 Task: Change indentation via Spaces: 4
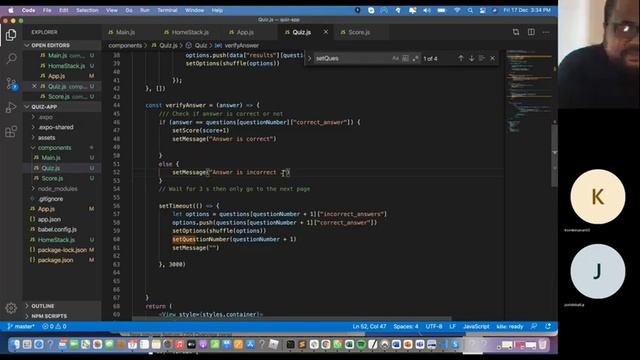[x=406, y=327]
